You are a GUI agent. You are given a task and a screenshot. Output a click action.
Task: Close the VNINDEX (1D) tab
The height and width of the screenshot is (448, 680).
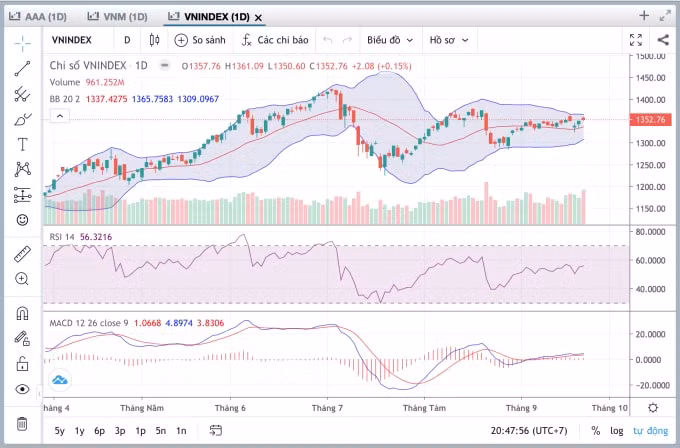pos(258,18)
